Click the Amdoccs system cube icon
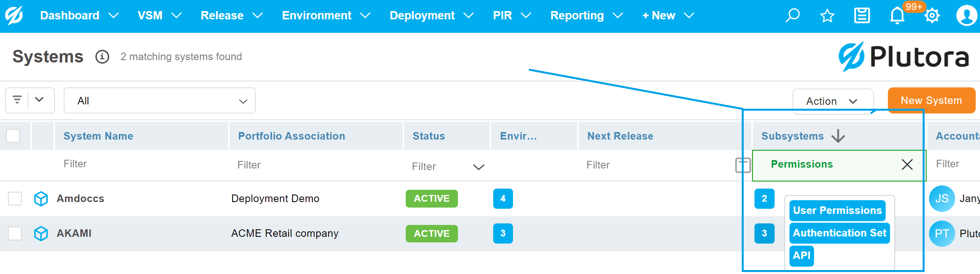Screen dimensions: 980x274 point(41,198)
